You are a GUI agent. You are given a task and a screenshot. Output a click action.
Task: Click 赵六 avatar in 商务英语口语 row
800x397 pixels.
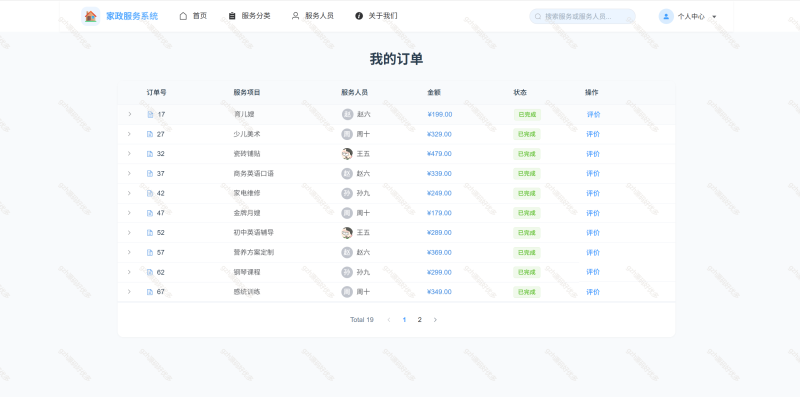click(347, 173)
